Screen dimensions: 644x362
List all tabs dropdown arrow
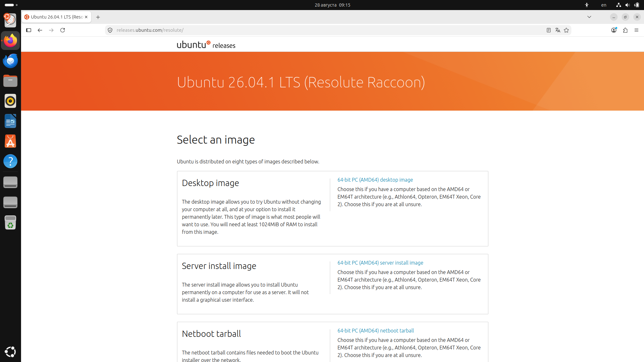(x=589, y=17)
